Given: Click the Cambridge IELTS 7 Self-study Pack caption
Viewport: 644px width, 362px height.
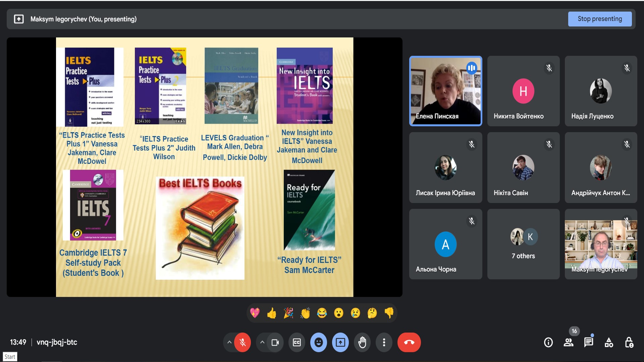Looking at the screenshot, I should pyautogui.click(x=93, y=263).
